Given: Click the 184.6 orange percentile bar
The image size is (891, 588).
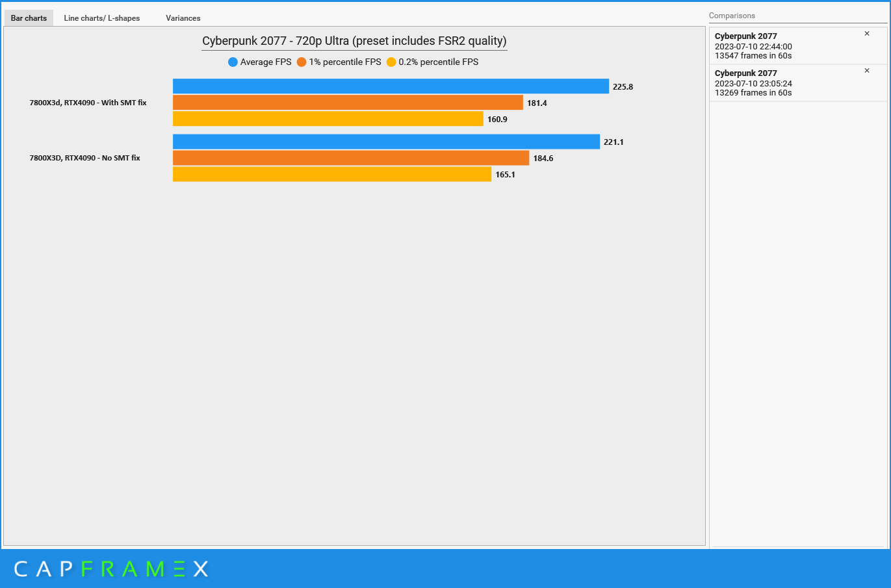Looking at the screenshot, I should pyautogui.click(x=351, y=158).
